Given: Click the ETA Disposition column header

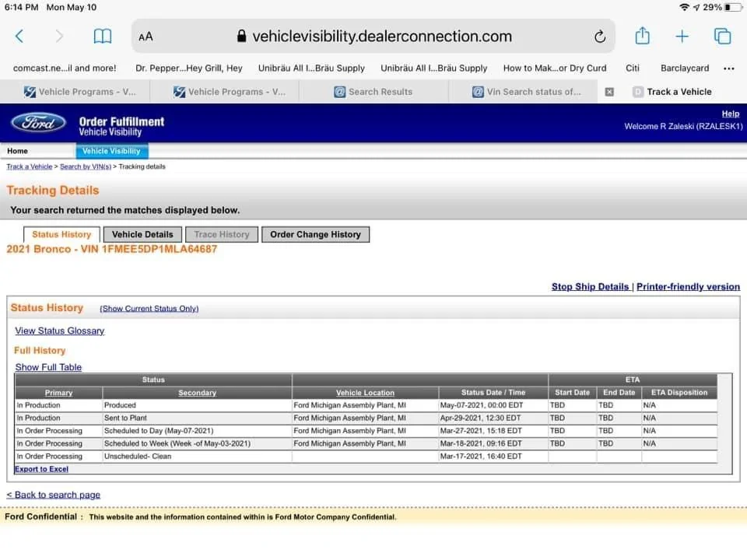Looking at the screenshot, I should click(x=679, y=393).
